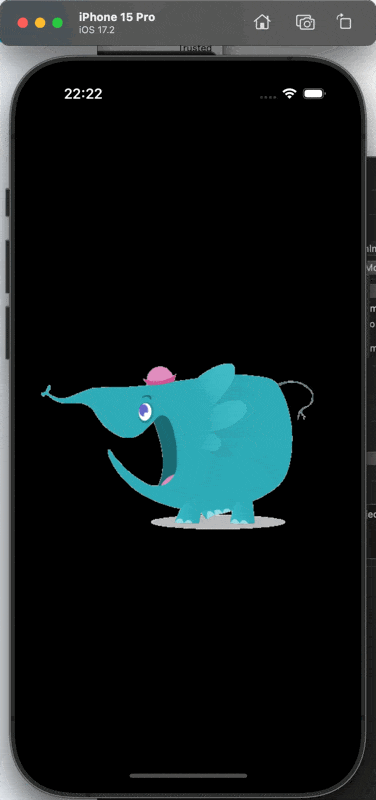Image resolution: width=376 pixels, height=800 pixels.
Task: Click the Home icon in simulator toolbar
Action: (x=262, y=22)
